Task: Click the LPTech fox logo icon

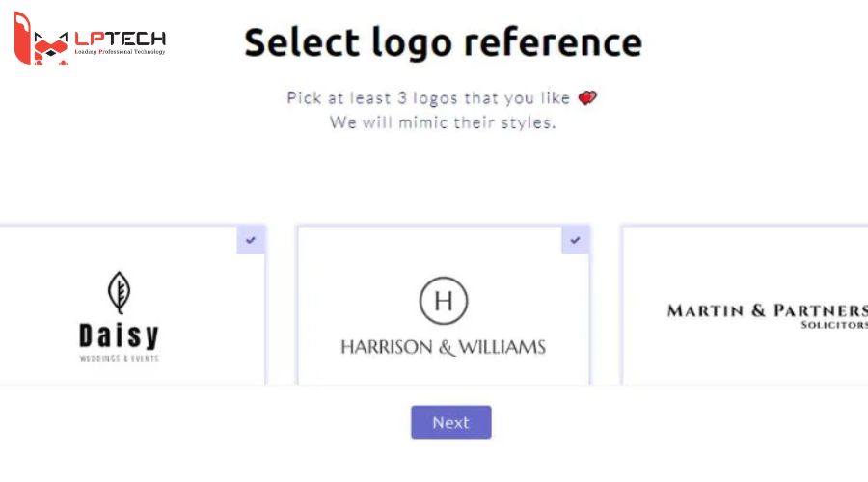Action: (x=41, y=40)
